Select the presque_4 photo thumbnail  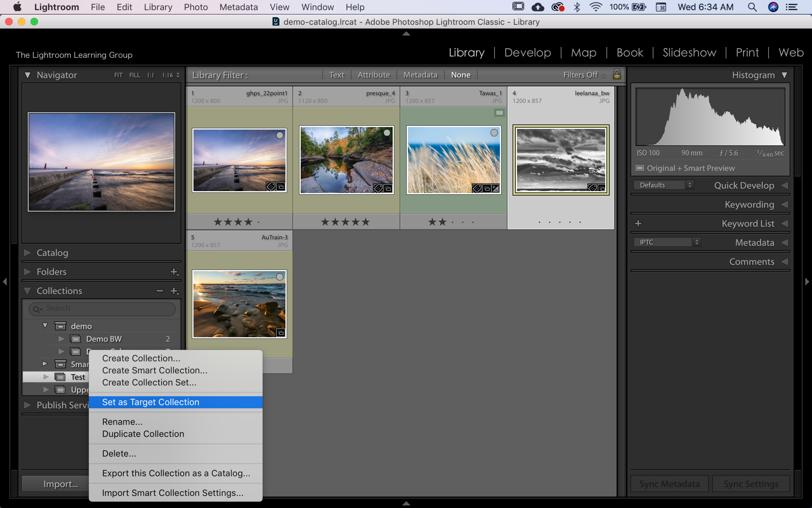(347, 160)
